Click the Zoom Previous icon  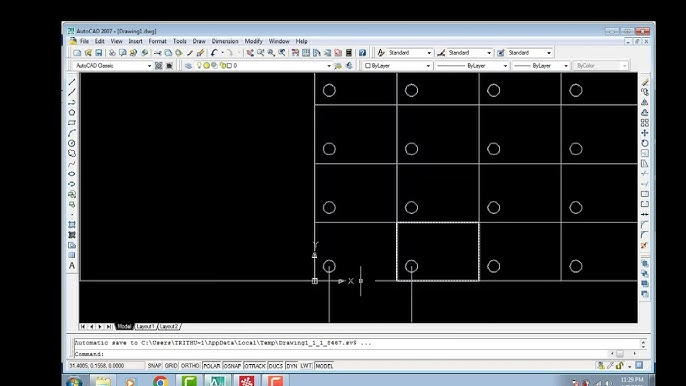click(282, 53)
